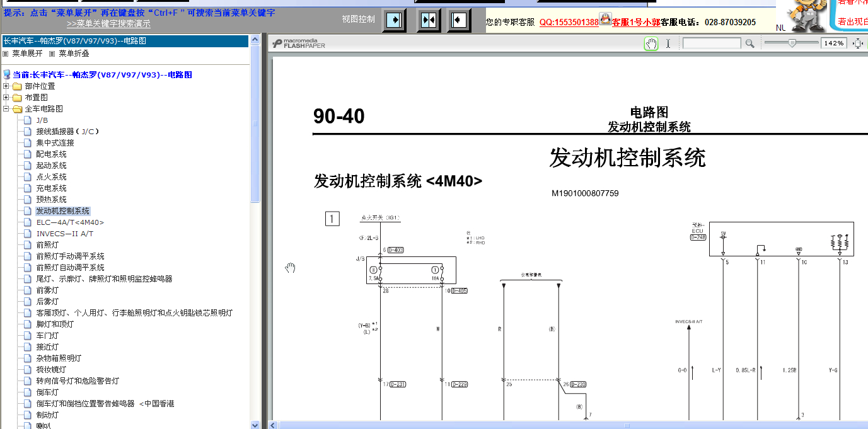Open the 前雾灯 entry

tap(47, 290)
